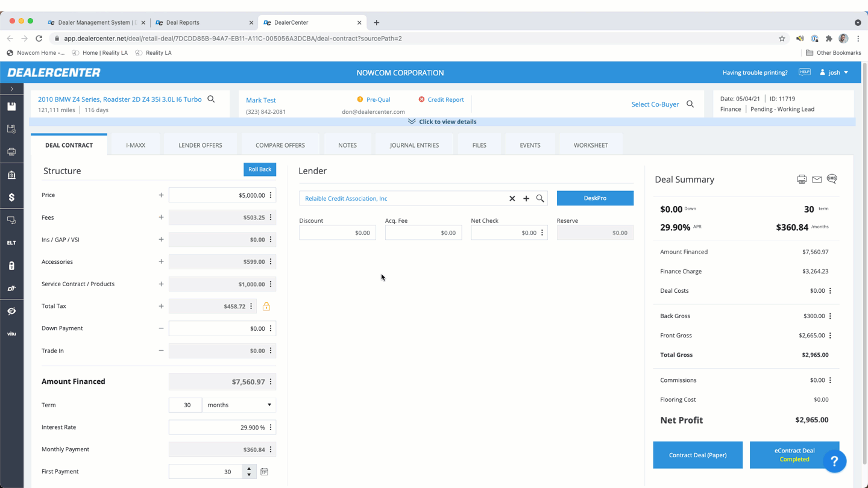
Task: Open Interest Rate three-dot menu
Action: tap(271, 427)
